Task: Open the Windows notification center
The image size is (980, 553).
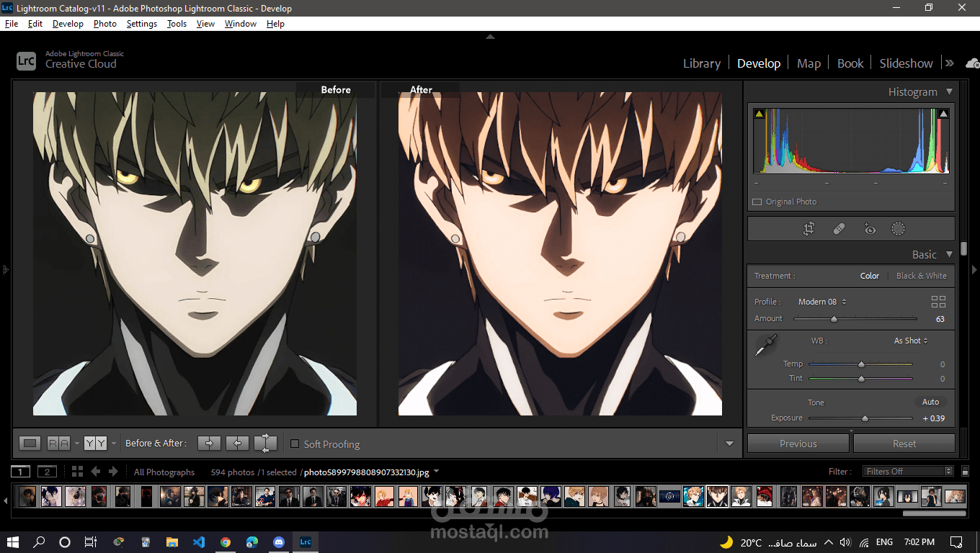Action: pos(956,542)
